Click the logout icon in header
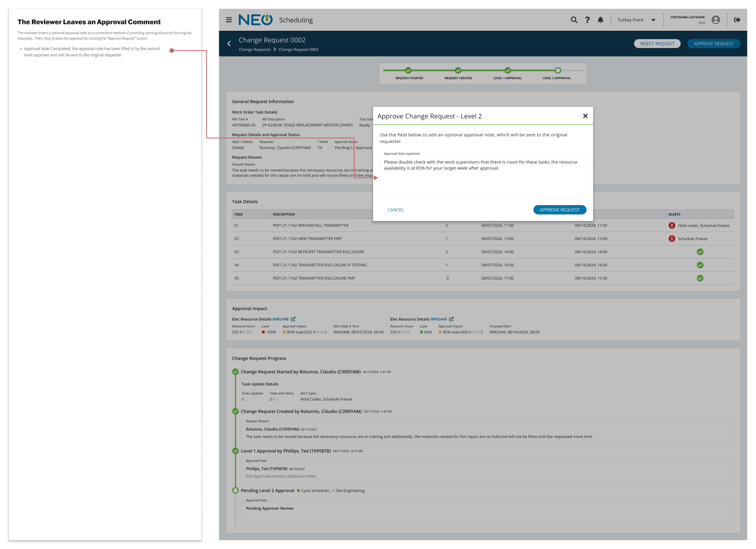The height and width of the screenshot is (549, 756). click(x=737, y=20)
